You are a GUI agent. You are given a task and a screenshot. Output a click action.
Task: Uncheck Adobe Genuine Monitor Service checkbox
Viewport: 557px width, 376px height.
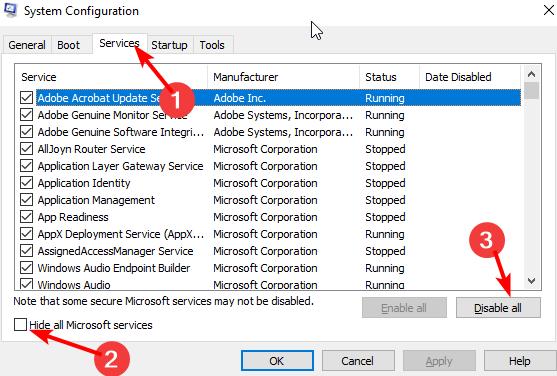coord(26,115)
